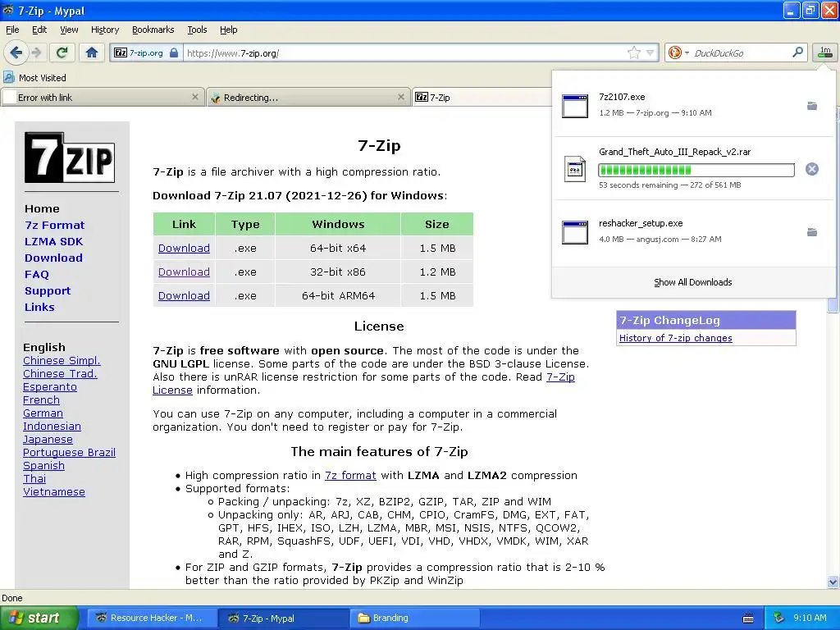Screen dimensions: 840x630
Task: Open the Download sidebar link
Action: coord(53,258)
